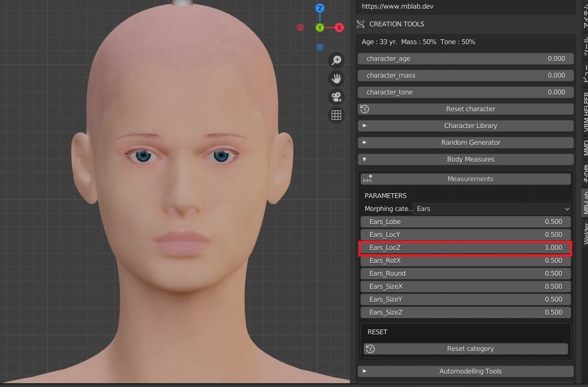The width and height of the screenshot is (588, 387).
Task: Click the Ears_SizeX slider
Action: [465, 286]
